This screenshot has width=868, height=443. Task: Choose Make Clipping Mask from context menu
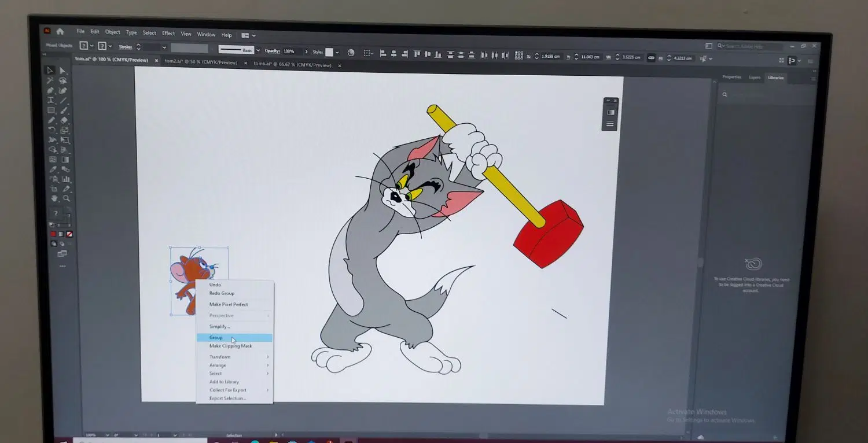tap(234, 346)
